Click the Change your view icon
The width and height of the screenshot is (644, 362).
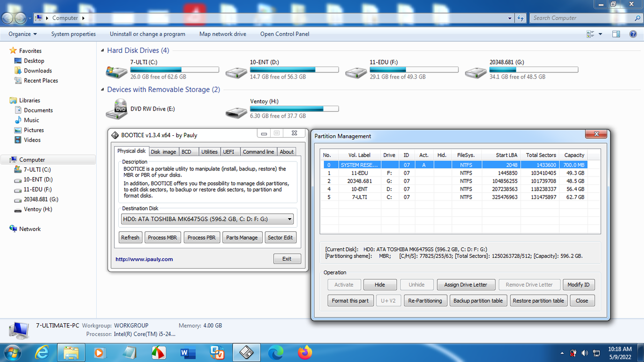coord(591,34)
